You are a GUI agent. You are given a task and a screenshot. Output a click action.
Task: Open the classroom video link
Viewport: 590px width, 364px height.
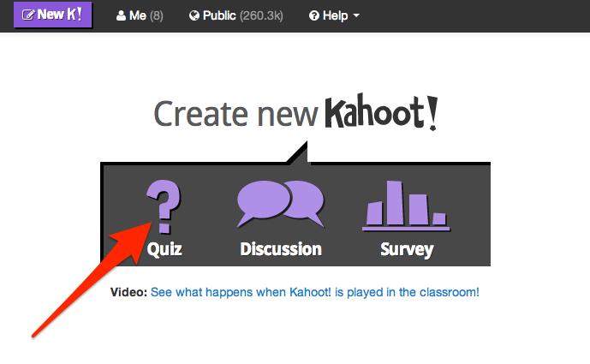(x=314, y=292)
